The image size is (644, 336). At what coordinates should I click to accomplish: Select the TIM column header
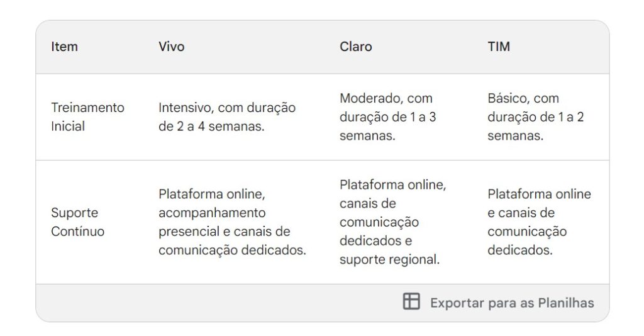pyautogui.click(x=499, y=47)
